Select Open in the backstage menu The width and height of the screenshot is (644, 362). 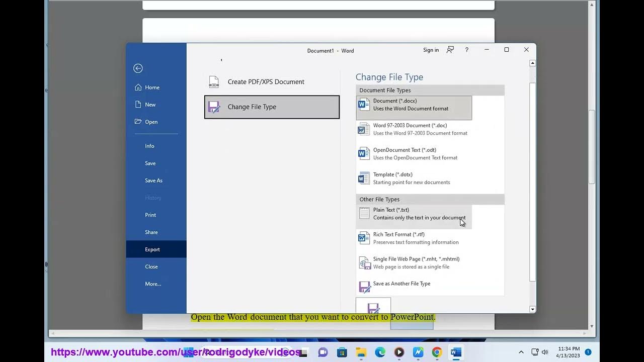pyautogui.click(x=156, y=122)
